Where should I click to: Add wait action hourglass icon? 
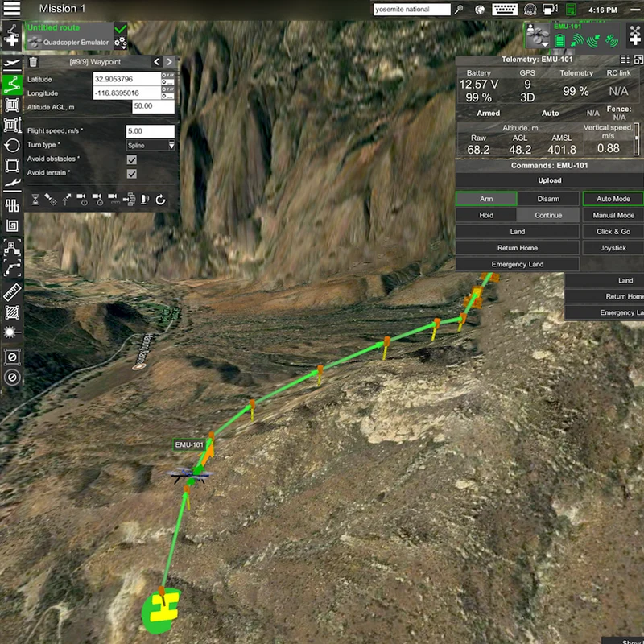(x=35, y=200)
